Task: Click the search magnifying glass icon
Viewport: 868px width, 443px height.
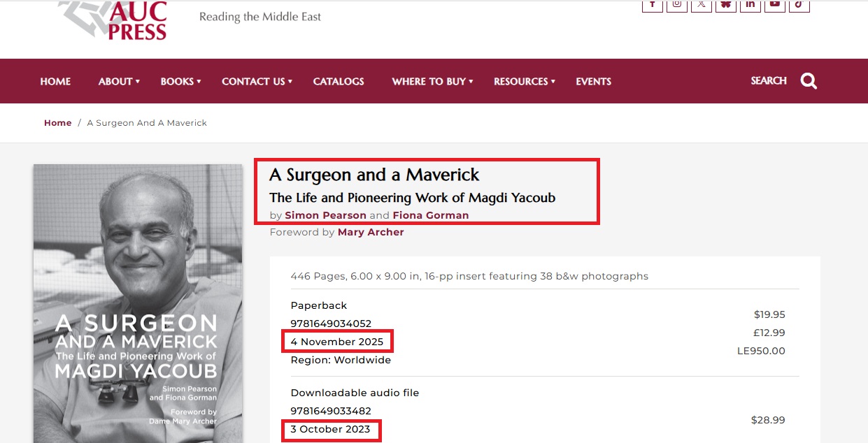Action: click(809, 81)
